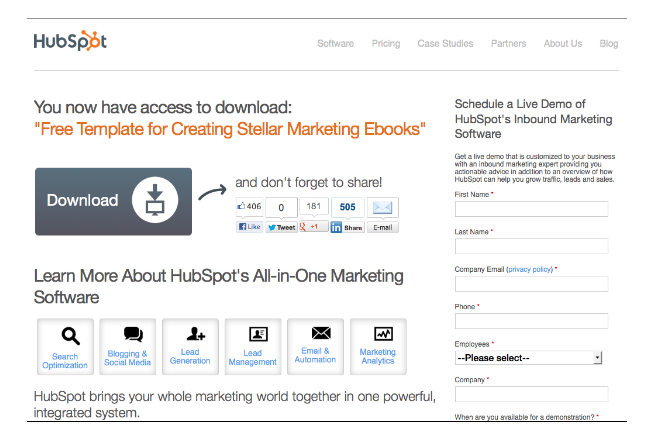Click the large Download button

112,201
